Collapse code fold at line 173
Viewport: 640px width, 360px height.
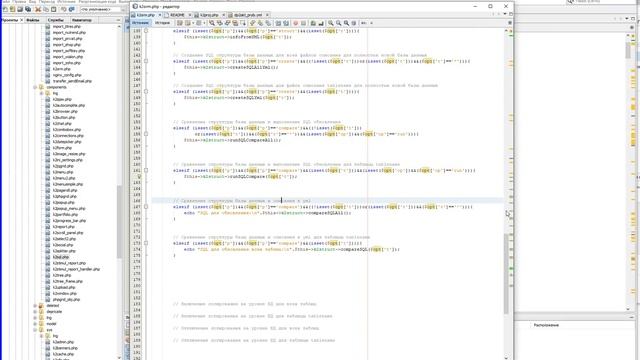coord(146,243)
